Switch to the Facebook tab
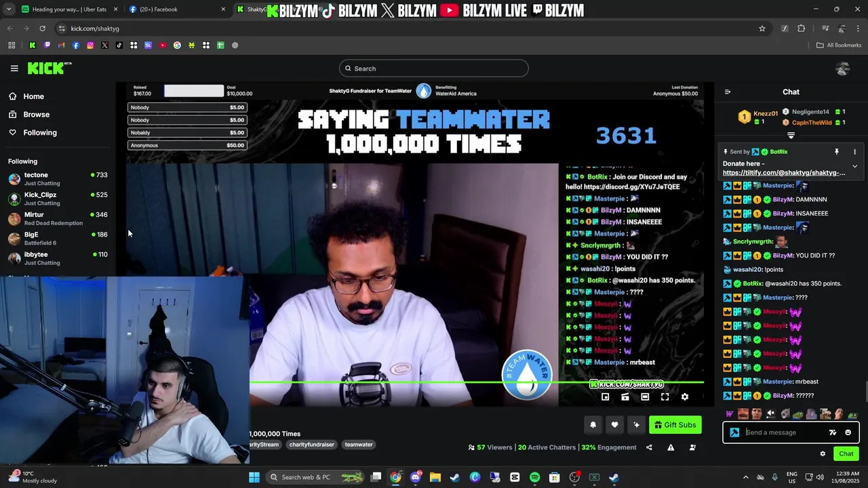Screen dimensions: 868x488 [x=176, y=9]
